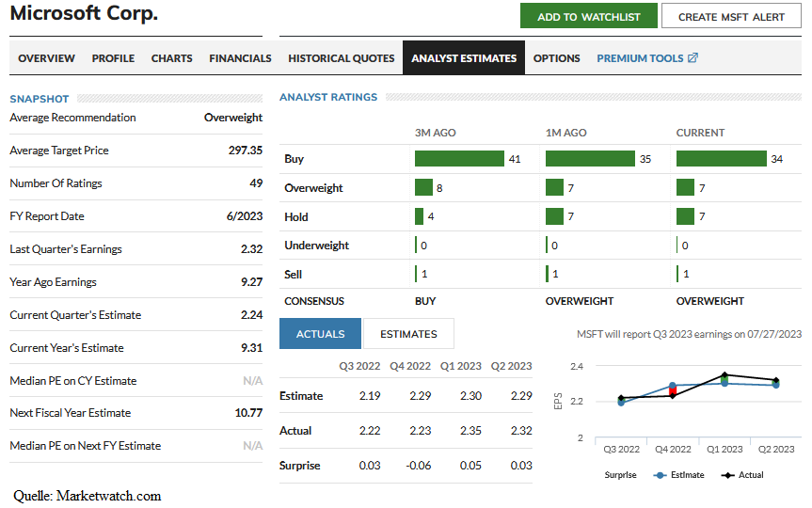
Task: Click the 3M AGO Buy bar showing 41
Action: 459,158
